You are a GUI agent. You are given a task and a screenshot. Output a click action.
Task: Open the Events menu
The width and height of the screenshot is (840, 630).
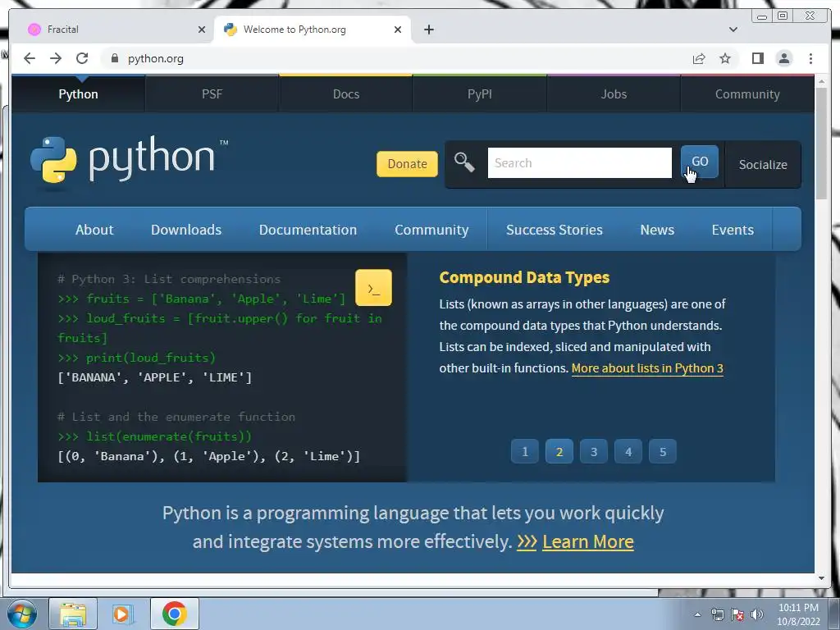733,230
